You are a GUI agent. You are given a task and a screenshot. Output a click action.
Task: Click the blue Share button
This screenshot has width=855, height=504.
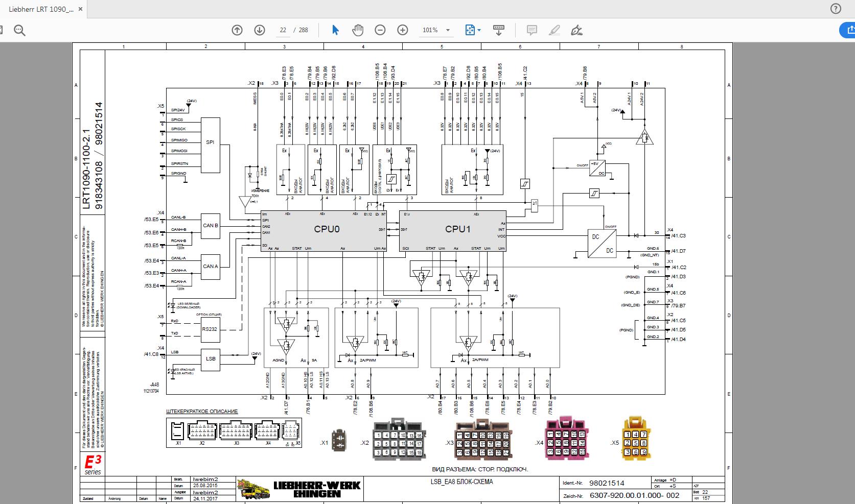pos(849,30)
